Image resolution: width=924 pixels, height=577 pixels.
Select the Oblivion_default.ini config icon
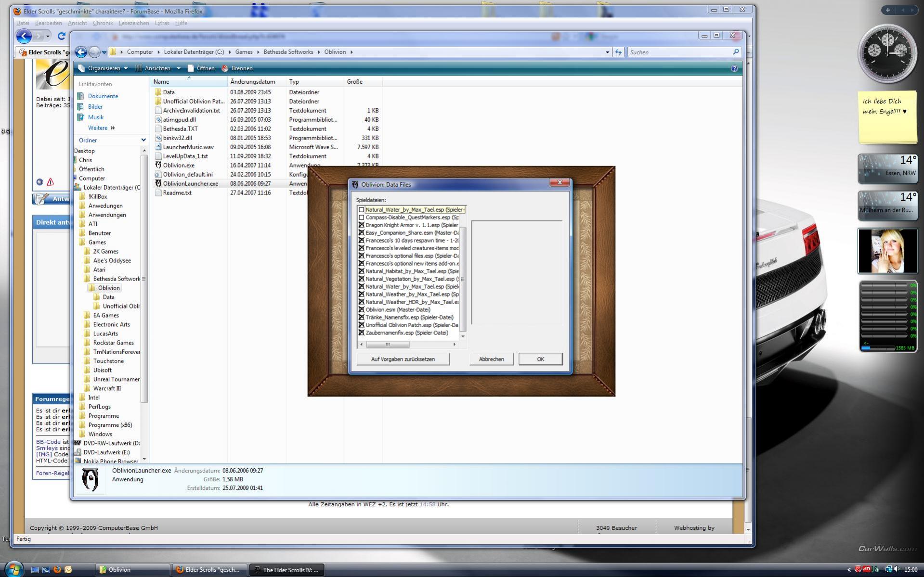[158, 174]
